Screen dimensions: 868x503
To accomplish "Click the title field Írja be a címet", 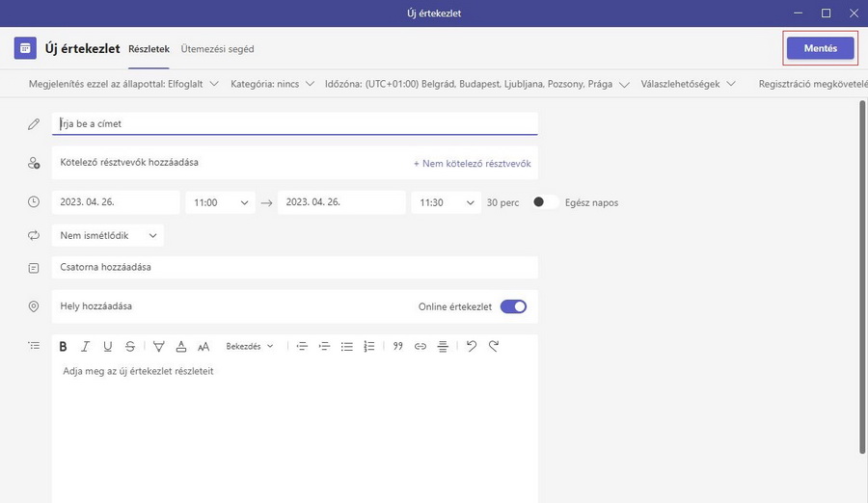I will (x=295, y=123).
